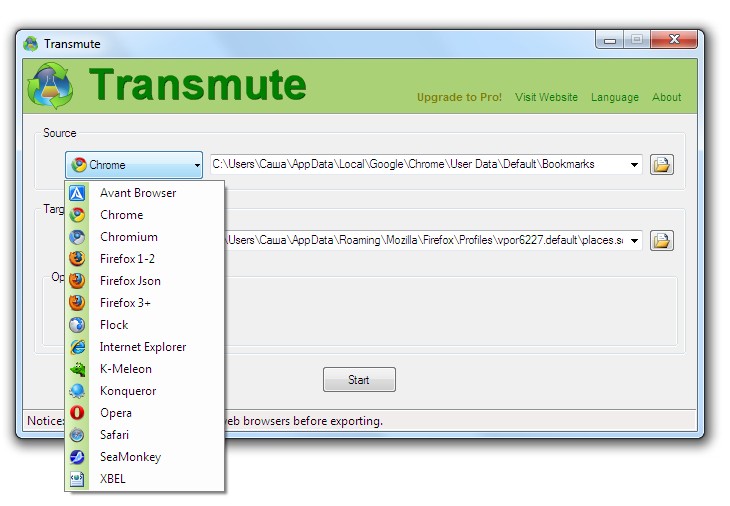Pick K-Meleon from the list

coord(144,369)
